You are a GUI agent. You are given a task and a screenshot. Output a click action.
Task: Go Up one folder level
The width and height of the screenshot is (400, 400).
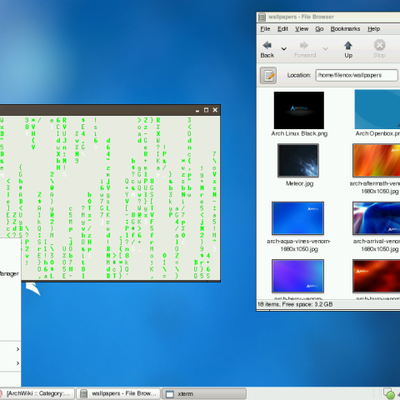(x=348, y=49)
